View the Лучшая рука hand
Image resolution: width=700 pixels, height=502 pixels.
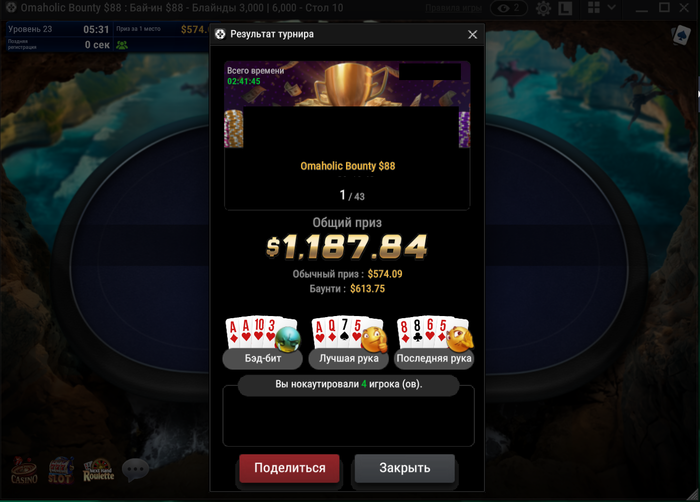pos(349,343)
